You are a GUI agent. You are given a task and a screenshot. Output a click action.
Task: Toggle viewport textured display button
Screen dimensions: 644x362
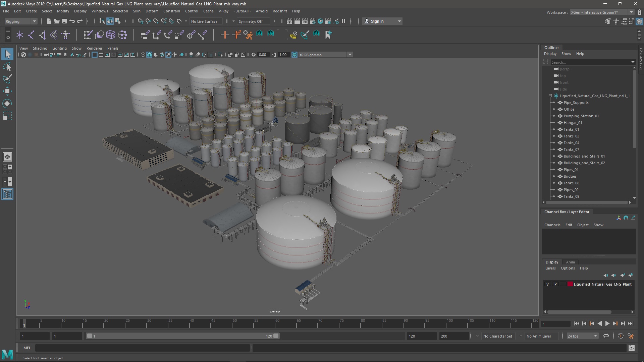point(168,55)
